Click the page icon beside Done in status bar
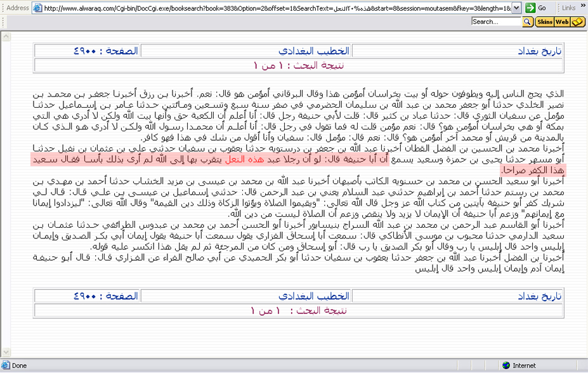 (6, 365)
